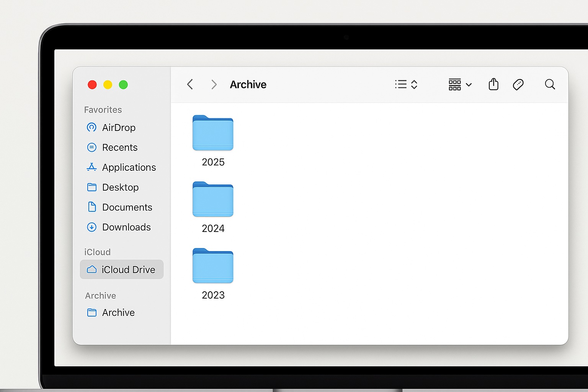Click the Tags icon in toolbar

click(518, 84)
